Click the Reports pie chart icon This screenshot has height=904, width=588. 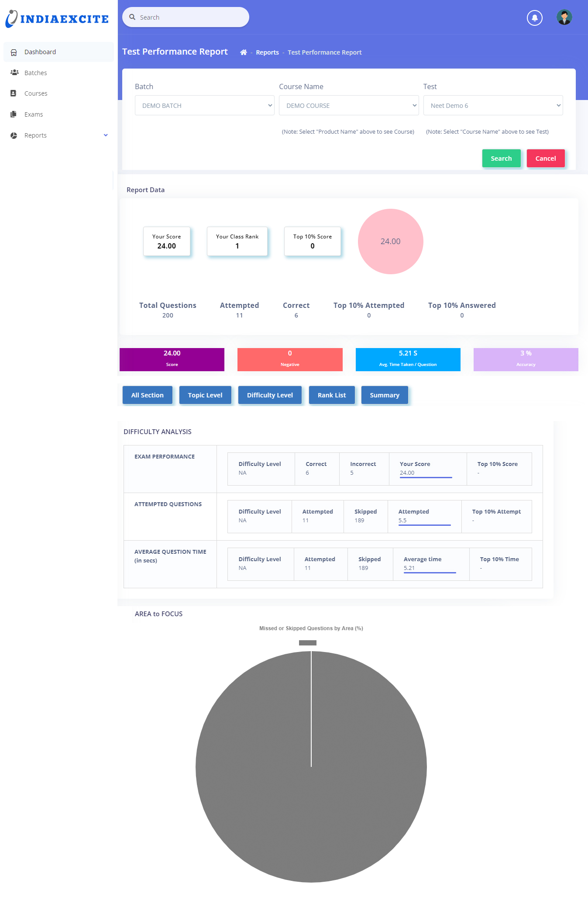click(14, 135)
